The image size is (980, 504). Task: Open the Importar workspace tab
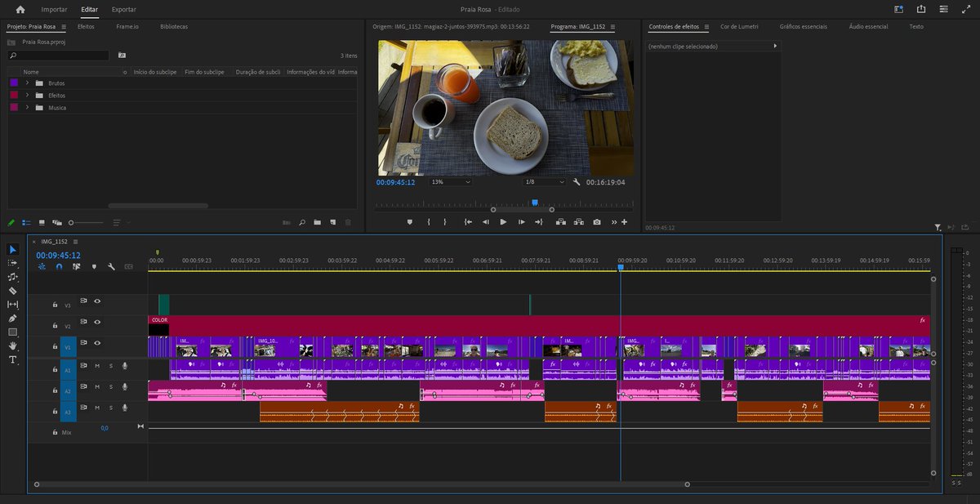pyautogui.click(x=55, y=9)
